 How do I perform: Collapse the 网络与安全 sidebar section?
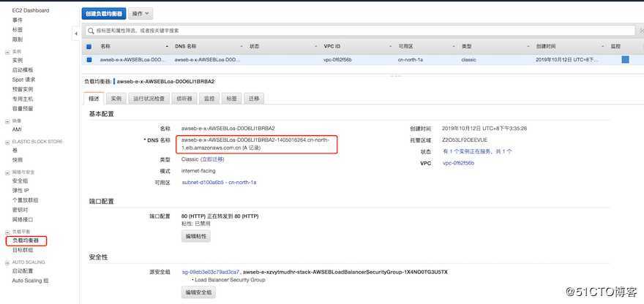point(7,172)
